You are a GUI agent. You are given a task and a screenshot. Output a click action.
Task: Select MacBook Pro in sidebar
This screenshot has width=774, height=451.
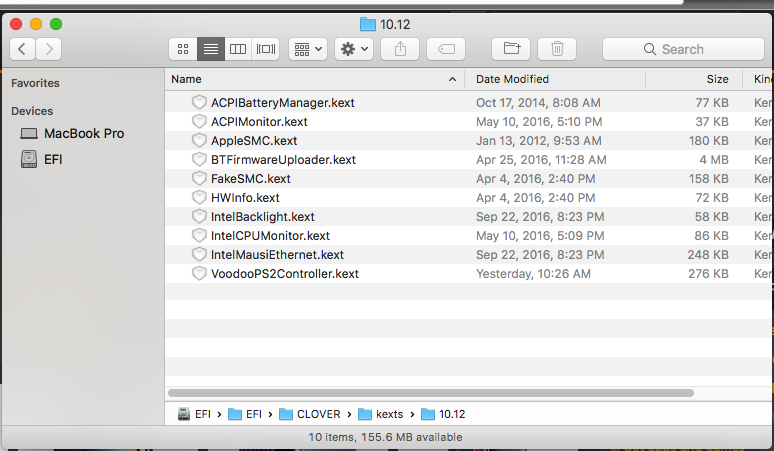point(84,133)
